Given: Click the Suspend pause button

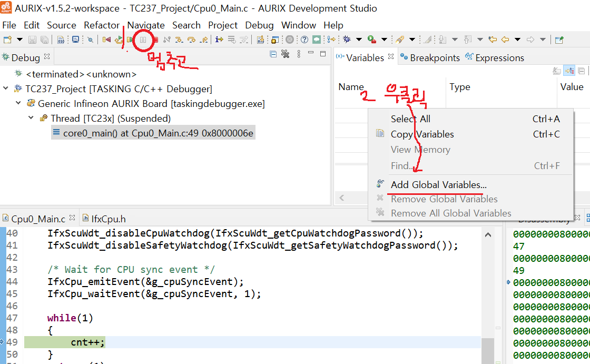Looking at the screenshot, I should (x=143, y=40).
